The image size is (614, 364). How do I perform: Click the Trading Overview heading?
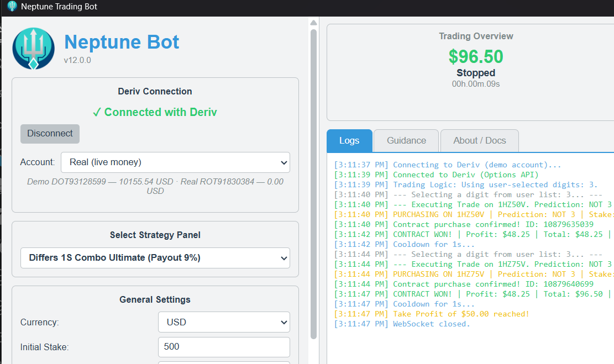(x=476, y=36)
